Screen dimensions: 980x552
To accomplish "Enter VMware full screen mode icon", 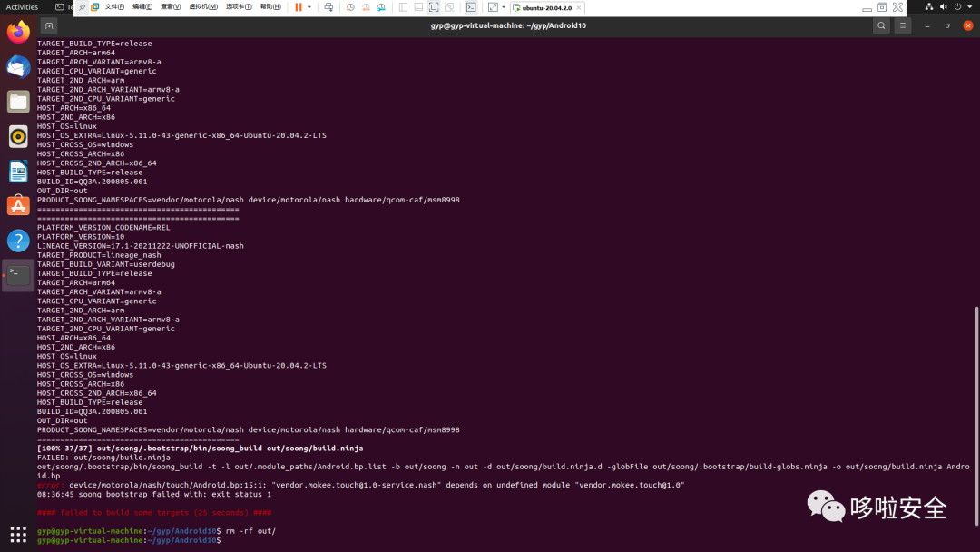I will tap(434, 7).
